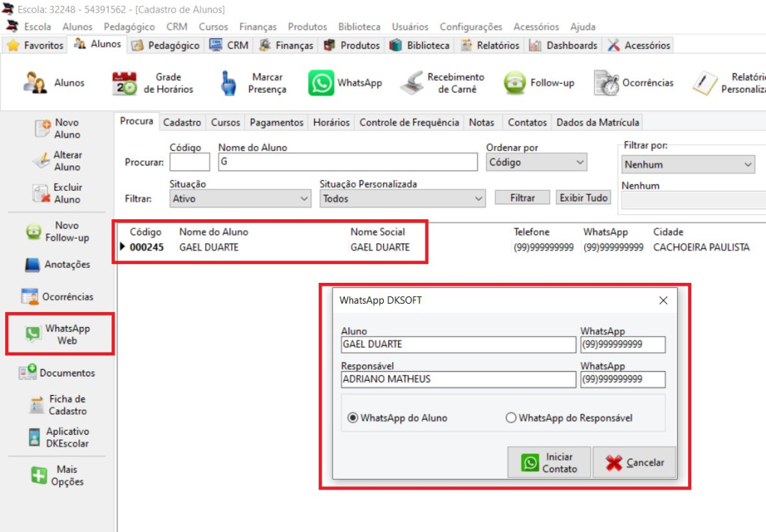Viewport: 766px width, 532px height.
Task: Expand the Ordenar por Código dropdown
Action: click(536, 162)
